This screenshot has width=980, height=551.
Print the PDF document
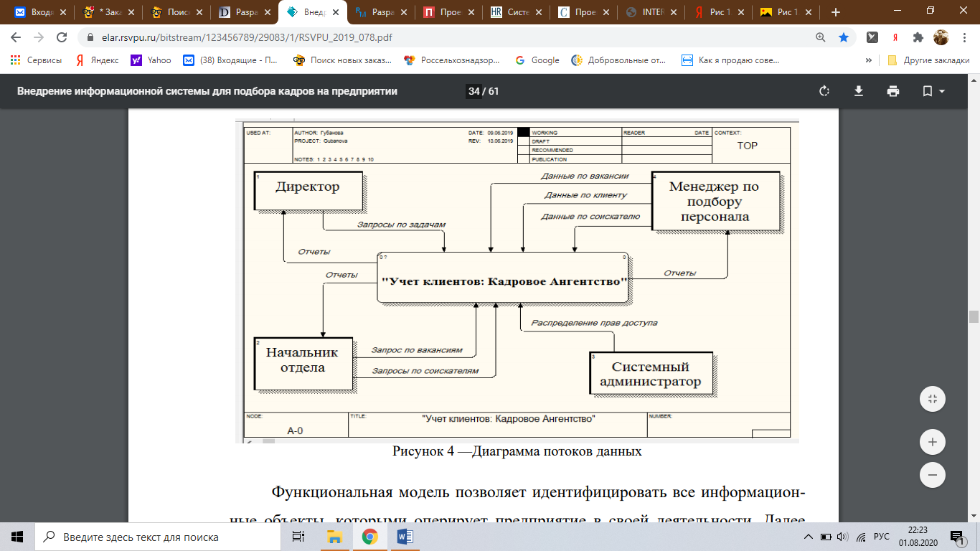(892, 91)
